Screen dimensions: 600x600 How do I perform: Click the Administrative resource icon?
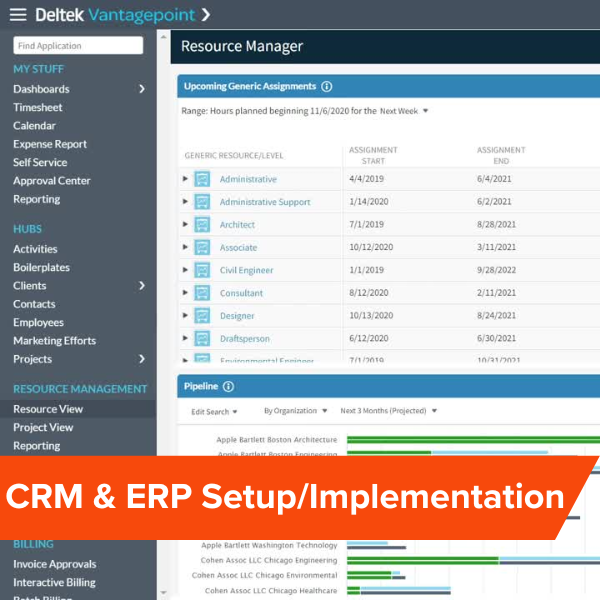pyautogui.click(x=202, y=179)
